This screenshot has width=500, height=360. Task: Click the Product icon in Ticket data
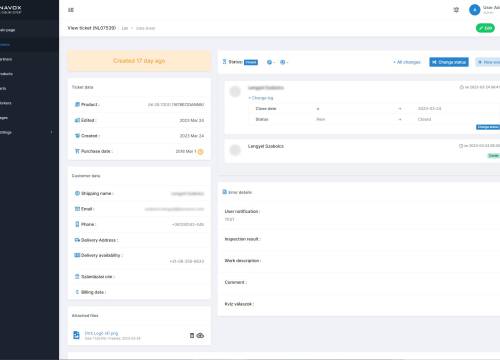point(77,104)
